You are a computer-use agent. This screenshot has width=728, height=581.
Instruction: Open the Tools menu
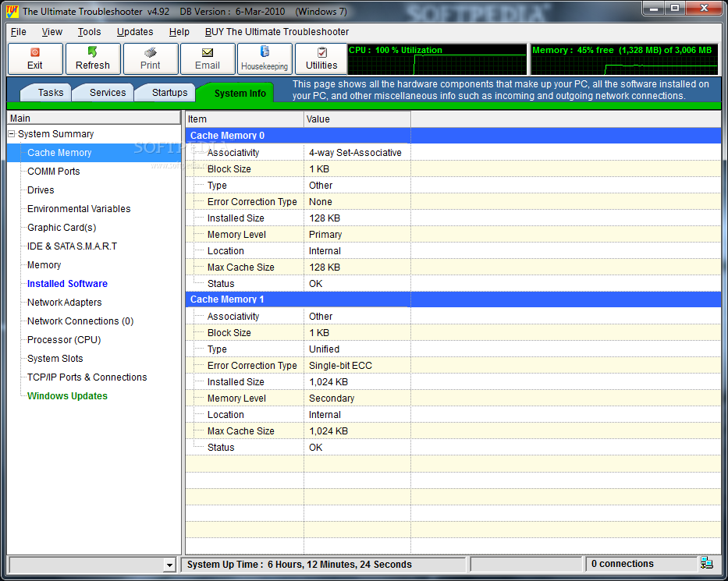(x=89, y=32)
